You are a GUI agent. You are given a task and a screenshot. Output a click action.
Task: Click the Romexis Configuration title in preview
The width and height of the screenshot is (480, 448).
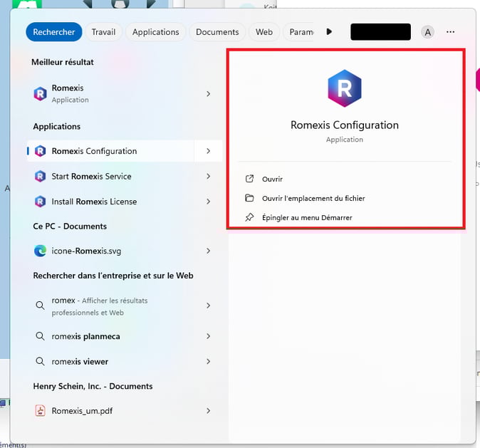click(345, 125)
